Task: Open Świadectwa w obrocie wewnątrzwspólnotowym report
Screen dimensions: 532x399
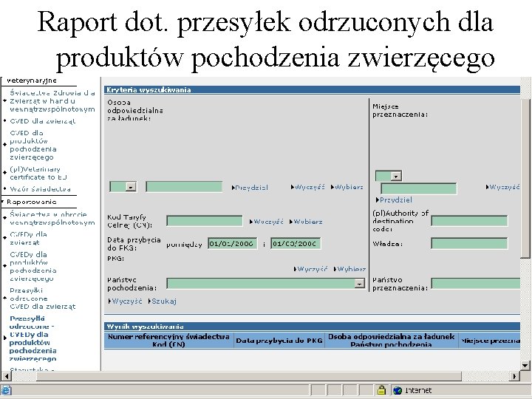Action: (52, 219)
